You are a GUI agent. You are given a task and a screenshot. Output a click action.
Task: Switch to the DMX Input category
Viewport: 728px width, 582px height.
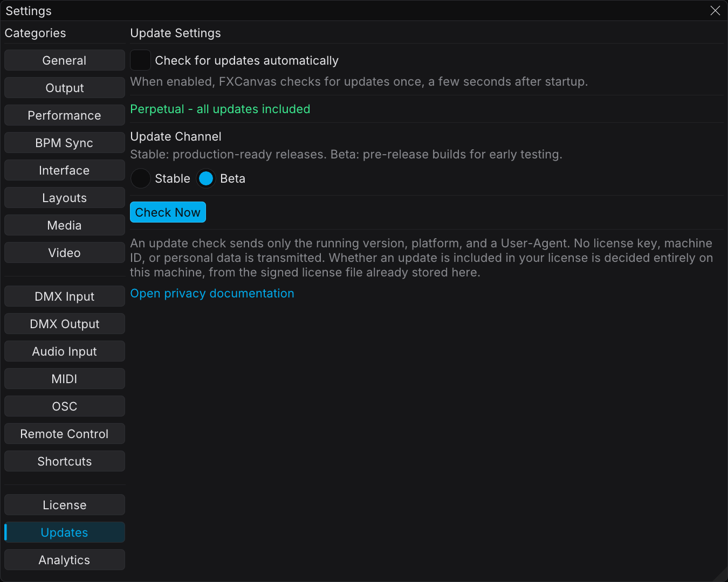[x=65, y=296]
